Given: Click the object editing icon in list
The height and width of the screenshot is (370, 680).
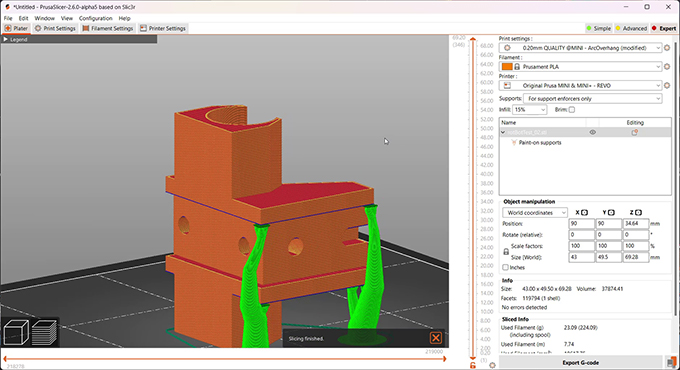Looking at the screenshot, I should 634,132.
